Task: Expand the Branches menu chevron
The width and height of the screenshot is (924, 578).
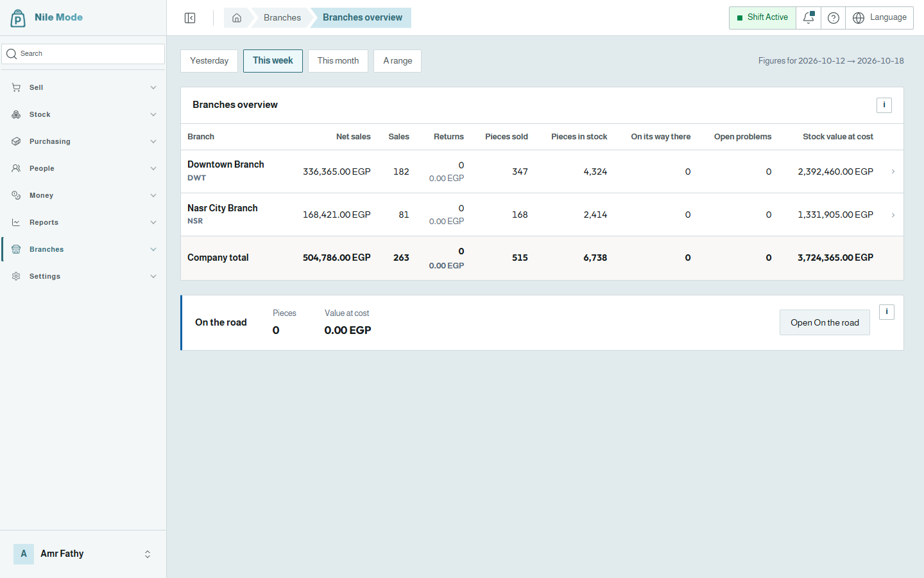Action: click(x=153, y=249)
